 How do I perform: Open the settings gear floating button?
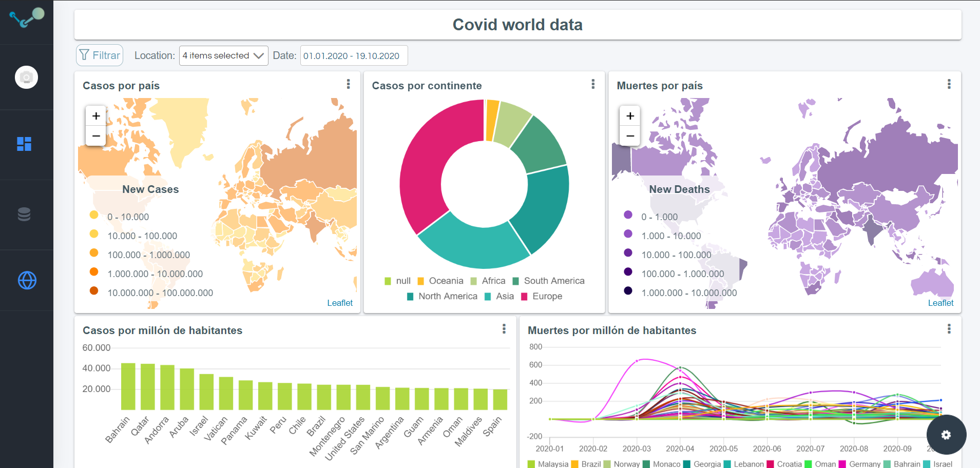pos(946,435)
